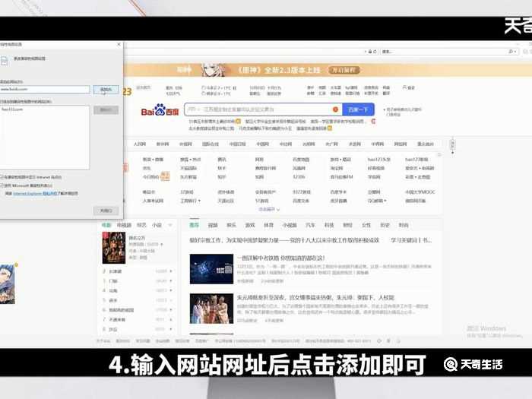The image size is (532, 399).
Task: Switch to the 视频 news tab
Action: pyautogui.click(x=213, y=225)
